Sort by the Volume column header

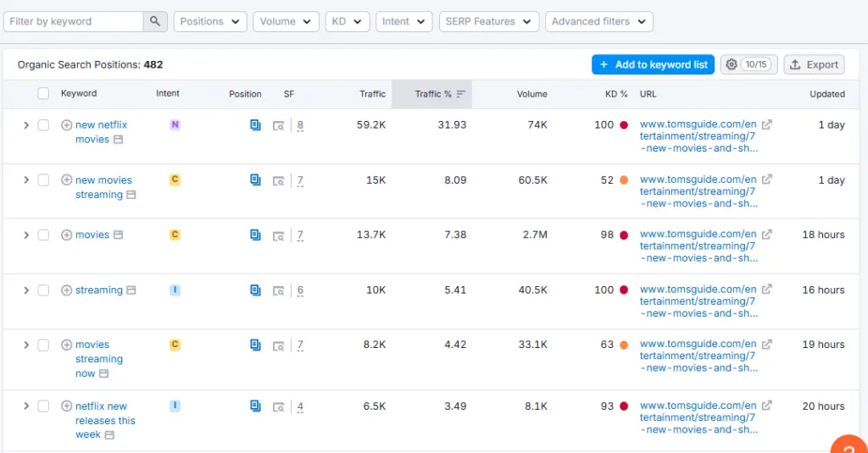pos(531,94)
